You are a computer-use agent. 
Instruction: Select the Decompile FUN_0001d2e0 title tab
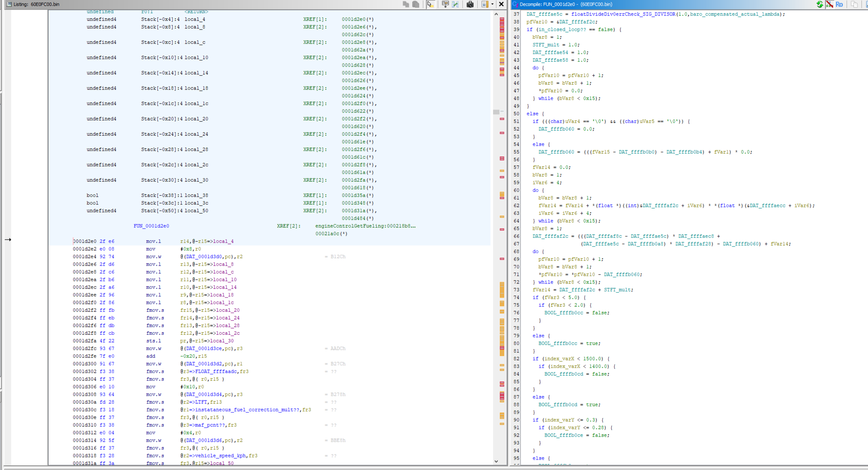(566, 4)
